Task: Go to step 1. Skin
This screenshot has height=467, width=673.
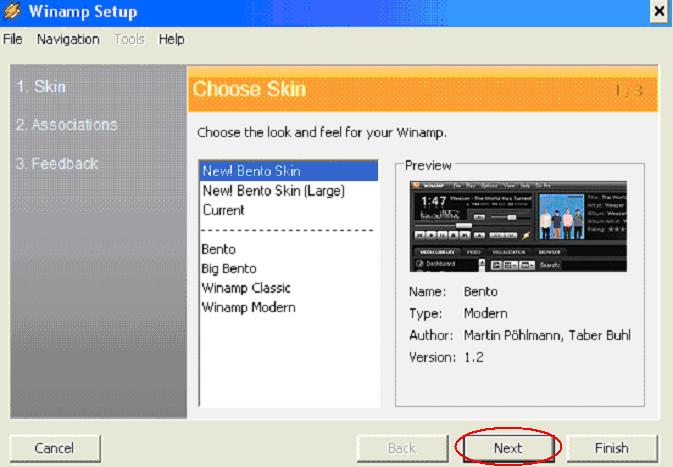Action: 41,87
